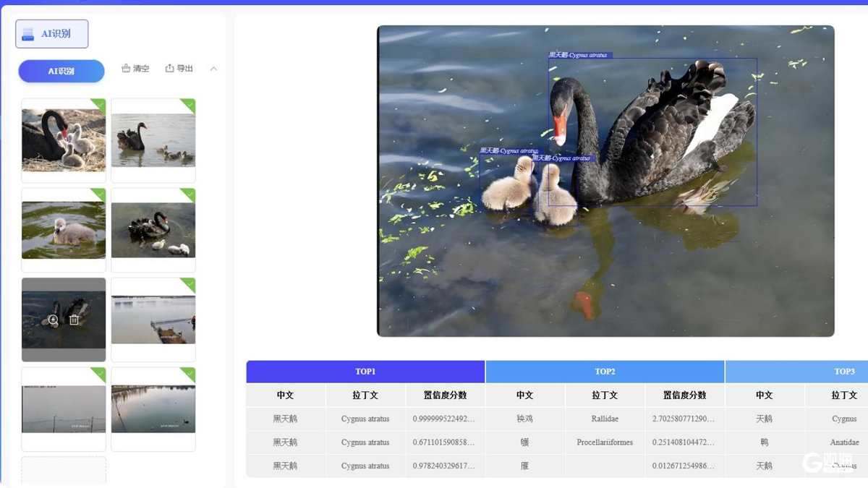Open the magnifier preview on the highlighted thumbnail
This screenshot has width=868, height=488.
(x=53, y=319)
